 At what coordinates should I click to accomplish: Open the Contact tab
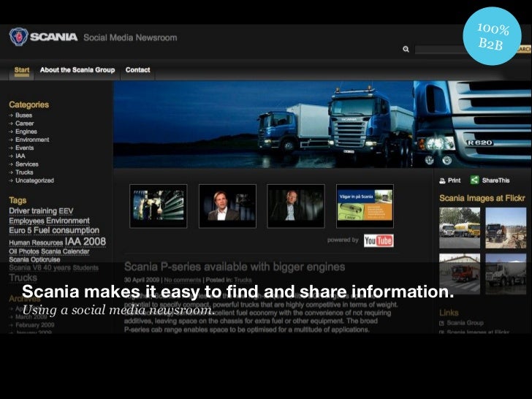tap(137, 70)
